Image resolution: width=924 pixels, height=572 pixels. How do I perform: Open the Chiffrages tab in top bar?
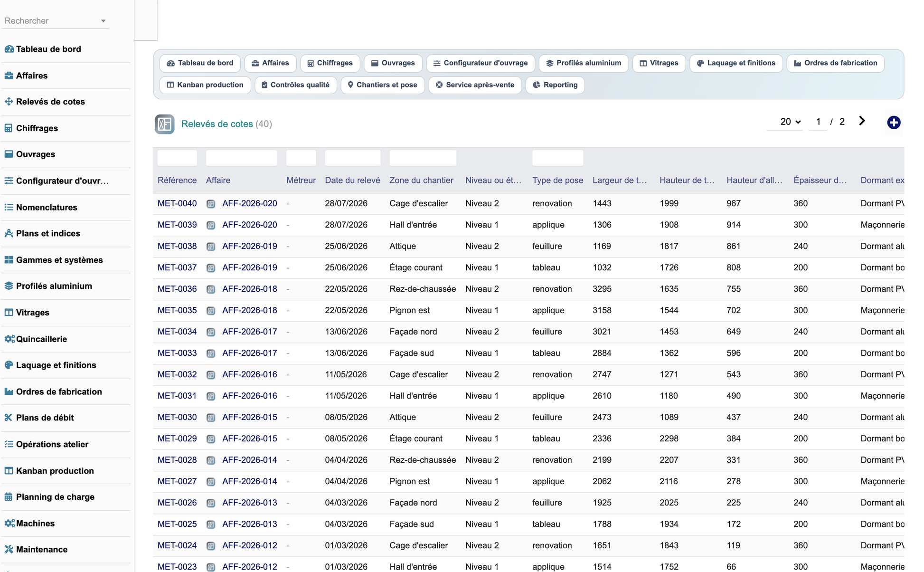click(330, 63)
